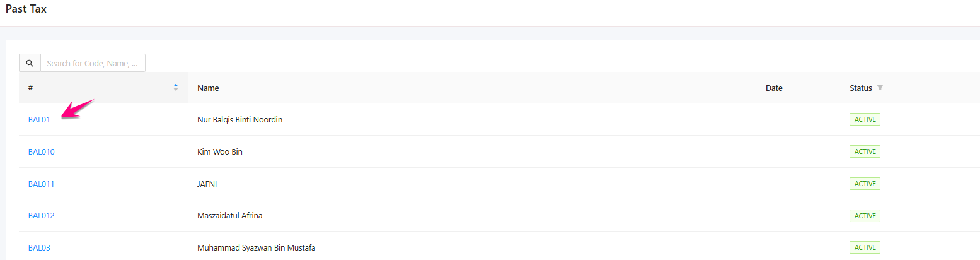Click ACTIVE status badge in JAFNI row
The height and width of the screenshot is (260, 980).
pos(865,184)
